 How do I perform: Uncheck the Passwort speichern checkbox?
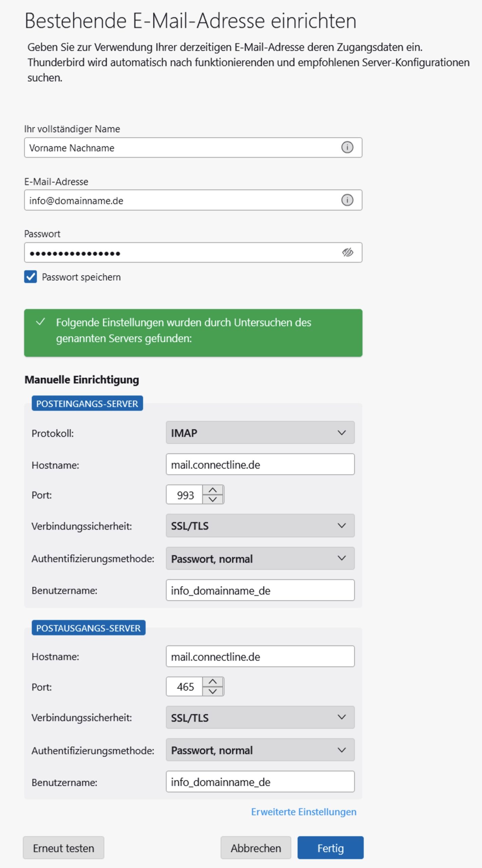(x=31, y=277)
